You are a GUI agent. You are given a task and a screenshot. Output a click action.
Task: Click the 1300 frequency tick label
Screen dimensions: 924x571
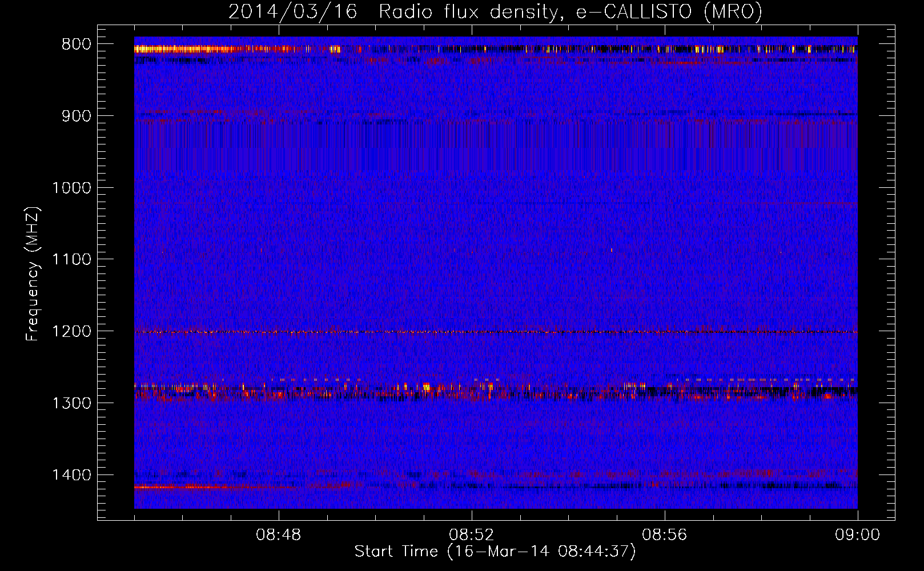click(x=71, y=403)
